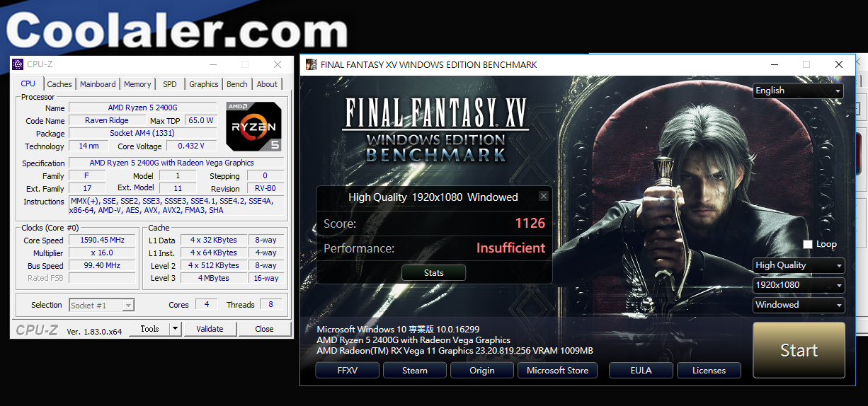Click the Steam store button

point(415,371)
